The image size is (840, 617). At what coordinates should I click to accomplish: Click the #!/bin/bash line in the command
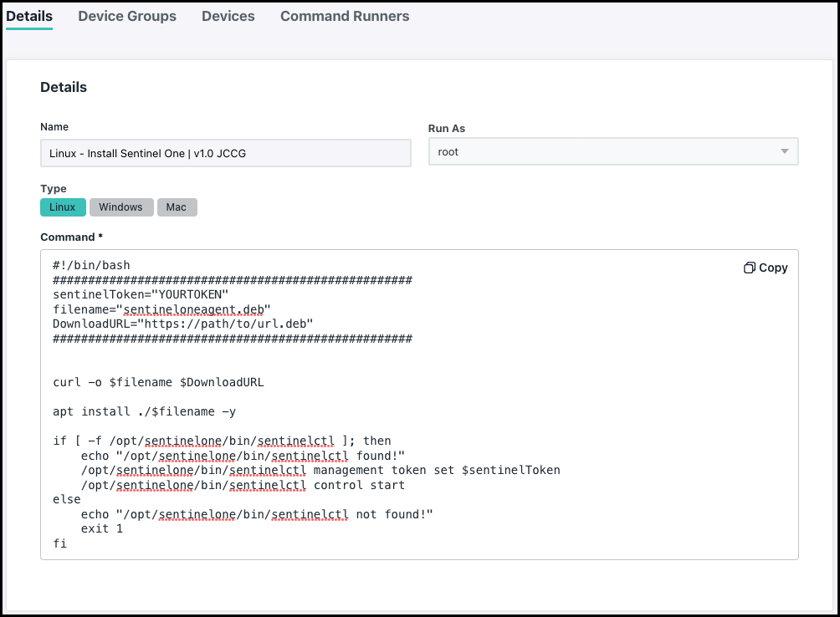[x=91, y=266]
